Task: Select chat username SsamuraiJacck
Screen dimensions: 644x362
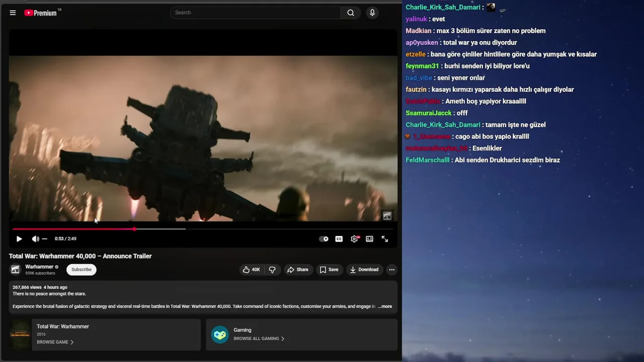Action: coord(429,113)
